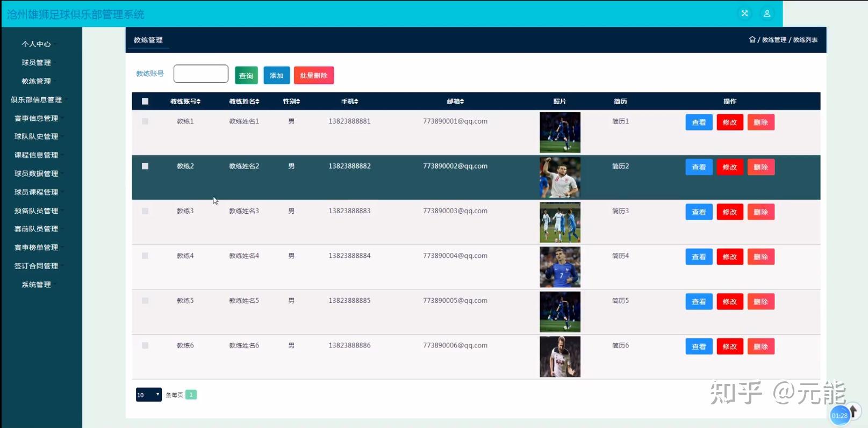Click the red 批量删除 button
This screenshot has width=868, height=428.
pyautogui.click(x=314, y=76)
